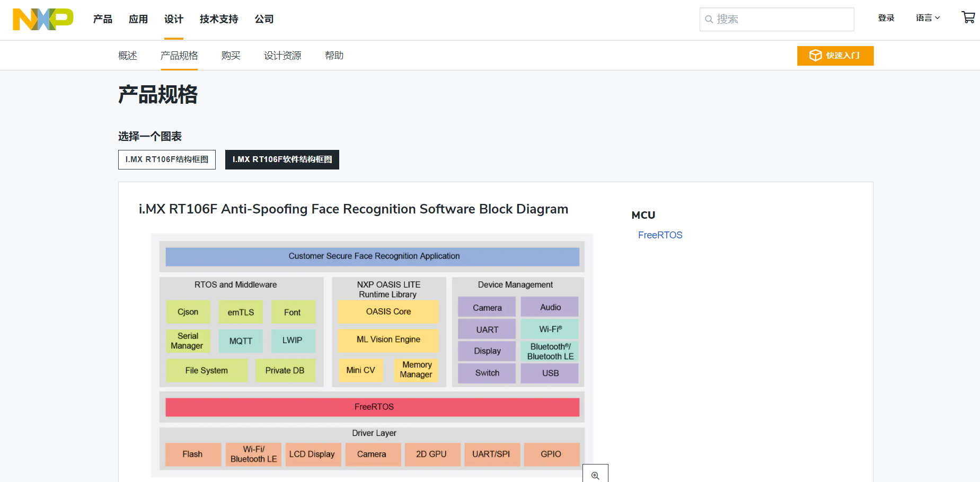Switch to the 帮助 tab
The width and height of the screenshot is (980, 482).
pyautogui.click(x=334, y=56)
